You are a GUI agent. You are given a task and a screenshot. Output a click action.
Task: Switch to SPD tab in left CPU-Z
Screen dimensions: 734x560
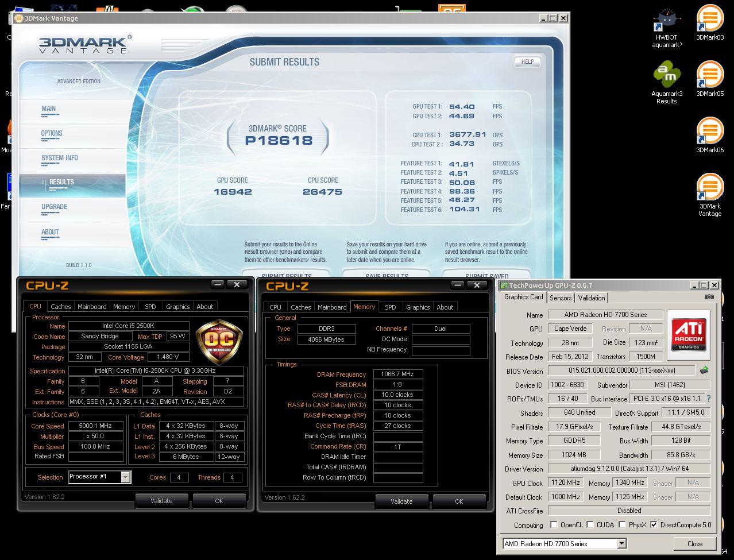(x=150, y=307)
